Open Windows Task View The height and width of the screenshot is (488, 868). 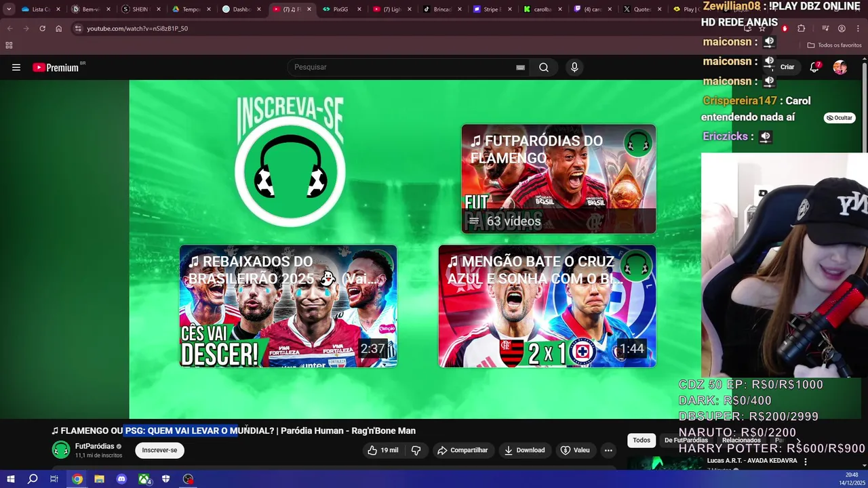coord(54,479)
